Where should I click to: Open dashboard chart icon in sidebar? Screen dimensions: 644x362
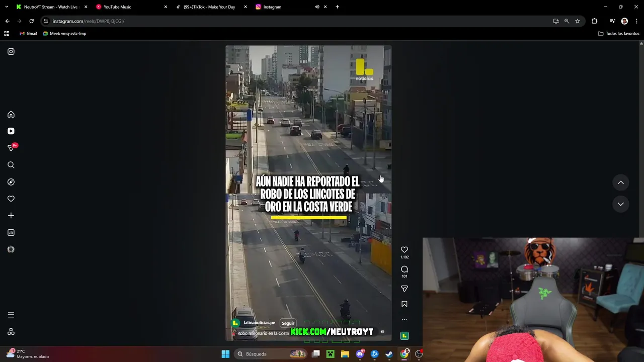11,232
